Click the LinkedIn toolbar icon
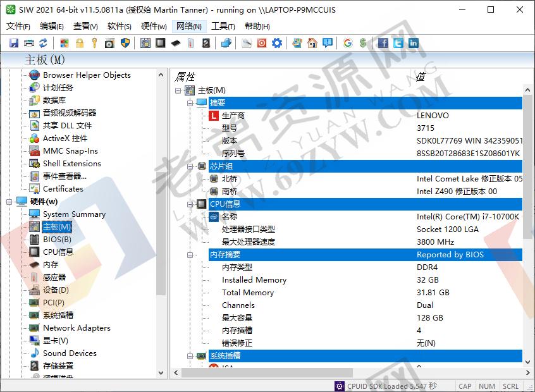The height and width of the screenshot is (392, 535). 413,43
